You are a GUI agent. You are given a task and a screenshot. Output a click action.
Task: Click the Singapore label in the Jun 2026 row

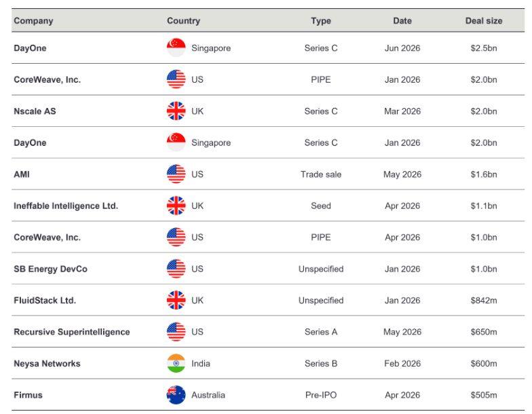210,48
